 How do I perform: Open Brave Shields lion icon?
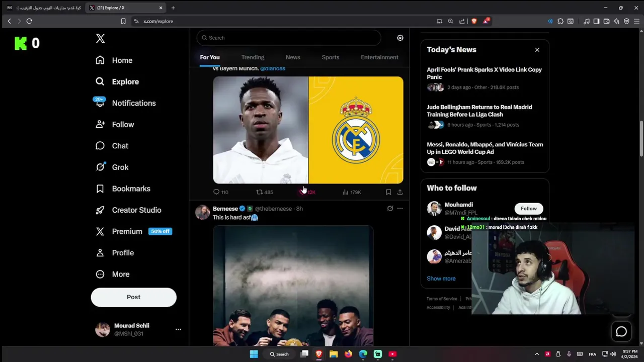coord(474,21)
